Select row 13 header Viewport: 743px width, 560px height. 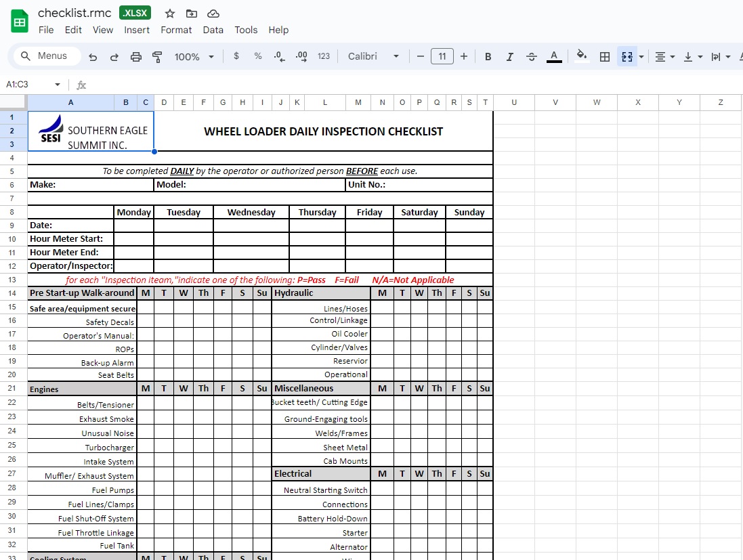click(x=12, y=280)
